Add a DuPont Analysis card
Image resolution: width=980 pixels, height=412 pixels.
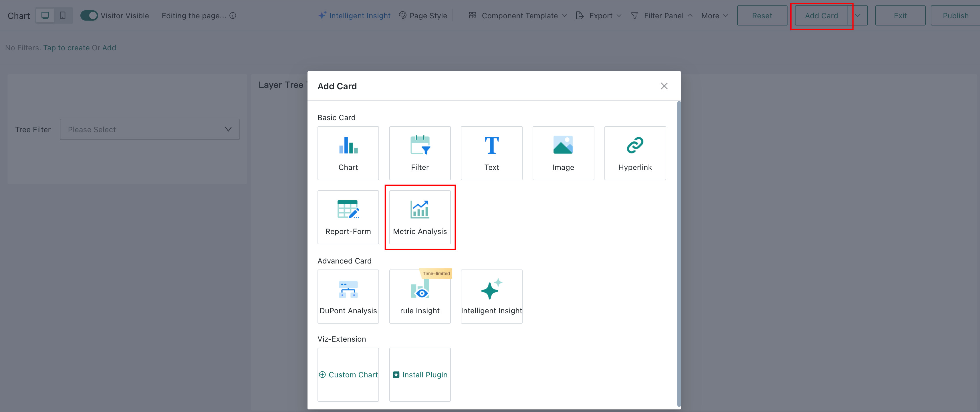[x=348, y=296]
